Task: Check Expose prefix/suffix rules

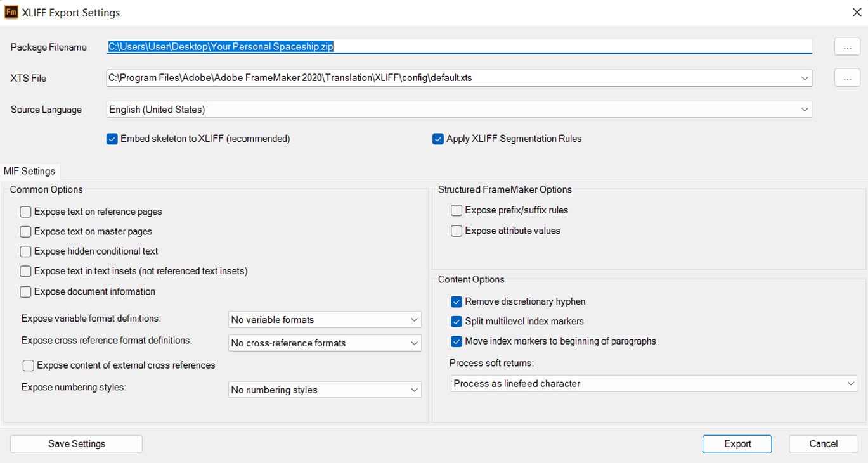Action: pyautogui.click(x=456, y=210)
